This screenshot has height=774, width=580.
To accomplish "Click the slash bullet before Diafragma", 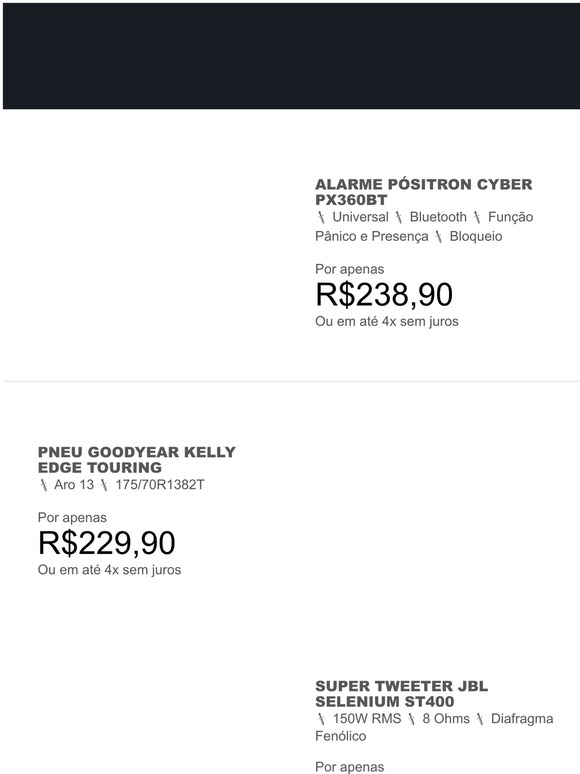I will [480, 719].
